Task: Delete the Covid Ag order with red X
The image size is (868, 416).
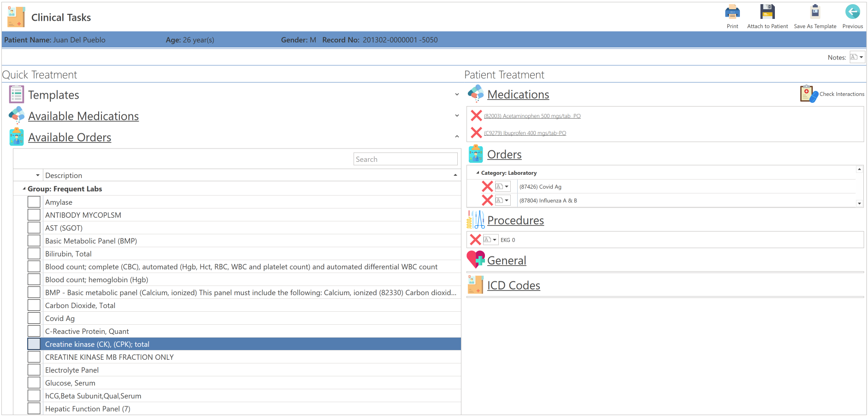Action: [x=487, y=186]
